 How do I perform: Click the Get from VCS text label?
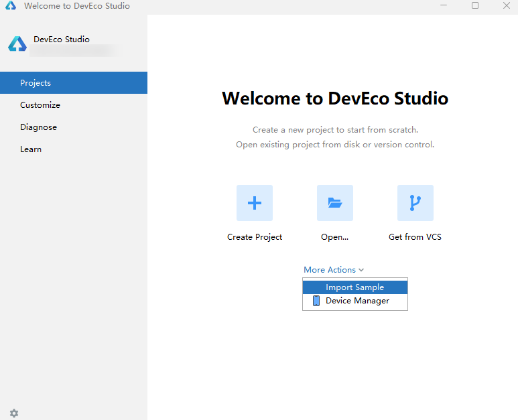coord(415,237)
